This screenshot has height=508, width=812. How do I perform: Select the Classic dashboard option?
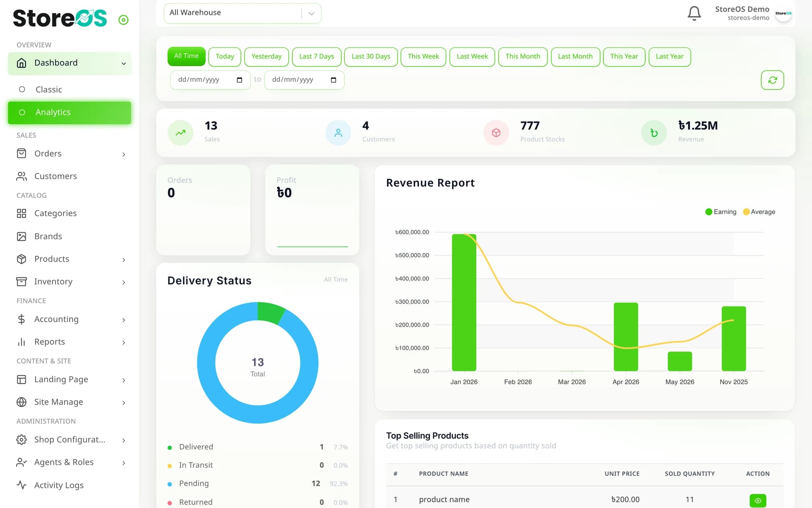point(69,90)
